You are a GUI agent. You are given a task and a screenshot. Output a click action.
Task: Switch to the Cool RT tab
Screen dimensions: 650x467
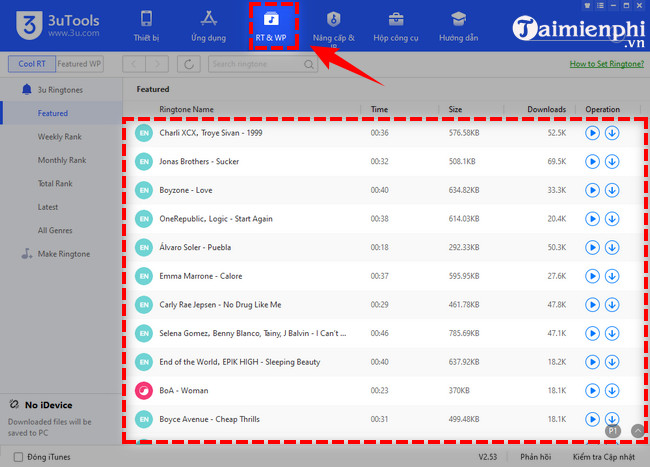(x=32, y=64)
